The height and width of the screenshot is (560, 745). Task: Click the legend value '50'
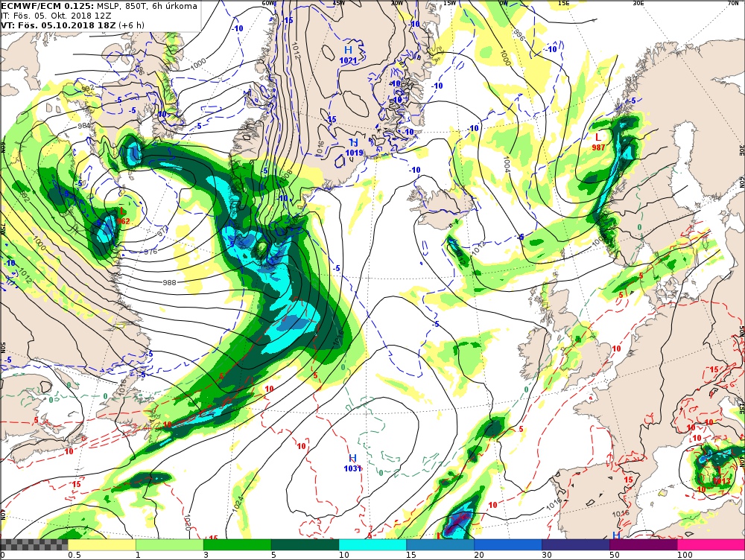coord(615,555)
